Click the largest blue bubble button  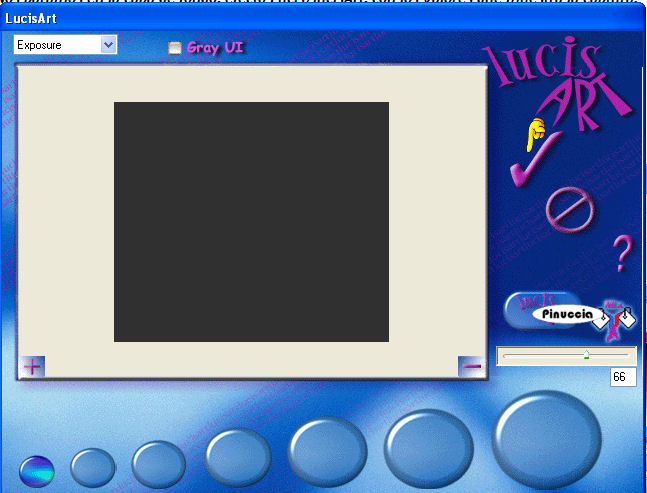coord(547,440)
